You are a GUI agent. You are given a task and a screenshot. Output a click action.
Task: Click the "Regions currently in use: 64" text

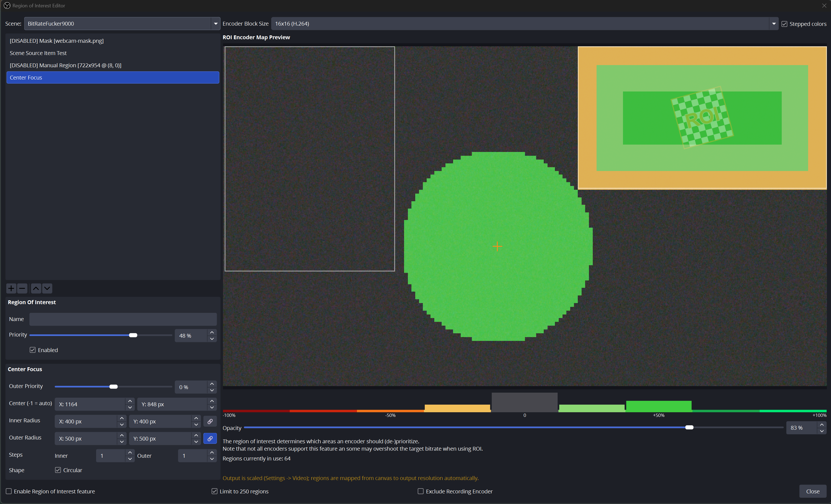click(256, 459)
